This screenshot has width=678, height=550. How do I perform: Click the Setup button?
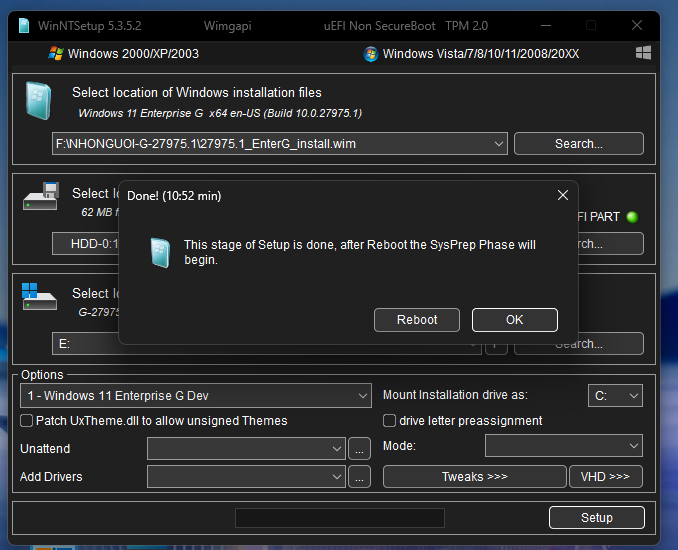click(597, 518)
